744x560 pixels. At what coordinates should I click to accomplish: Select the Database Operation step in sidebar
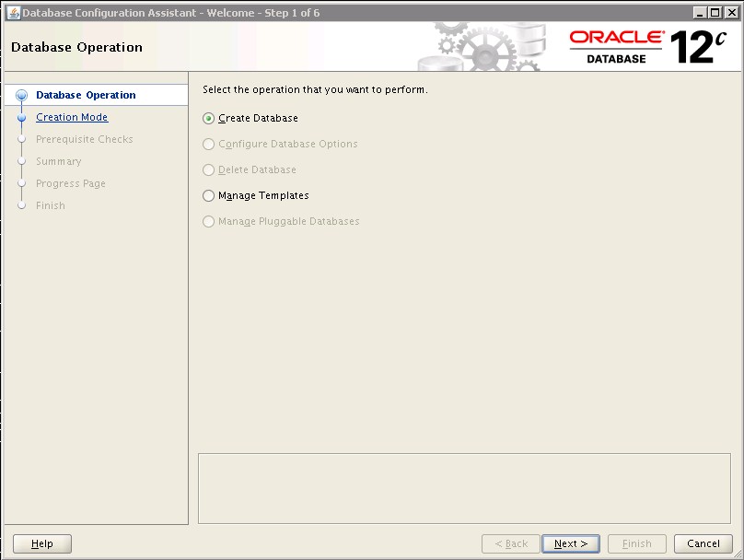click(86, 95)
